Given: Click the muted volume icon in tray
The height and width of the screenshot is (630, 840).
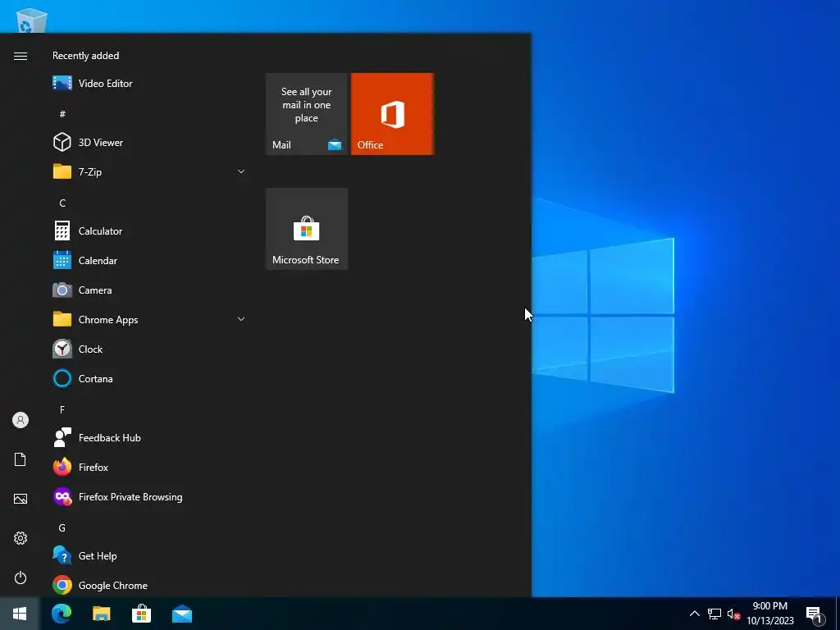Looking at the screenshot, I should point(733,614).
